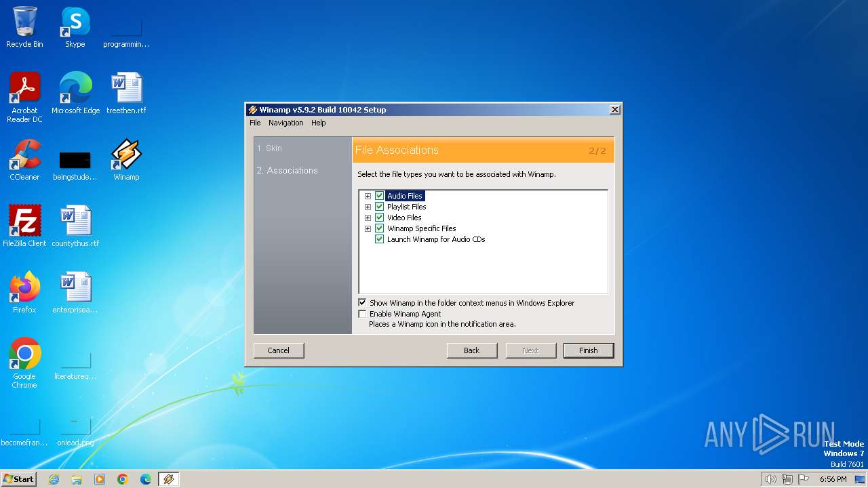Click the Winamp Setup taskbar button
Image resolution: width=868 pixels, height=488 pixels.
[169, 479]
